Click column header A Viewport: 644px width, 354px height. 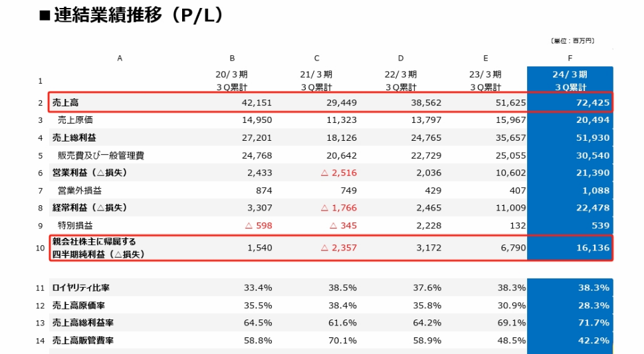click(120, 58)
